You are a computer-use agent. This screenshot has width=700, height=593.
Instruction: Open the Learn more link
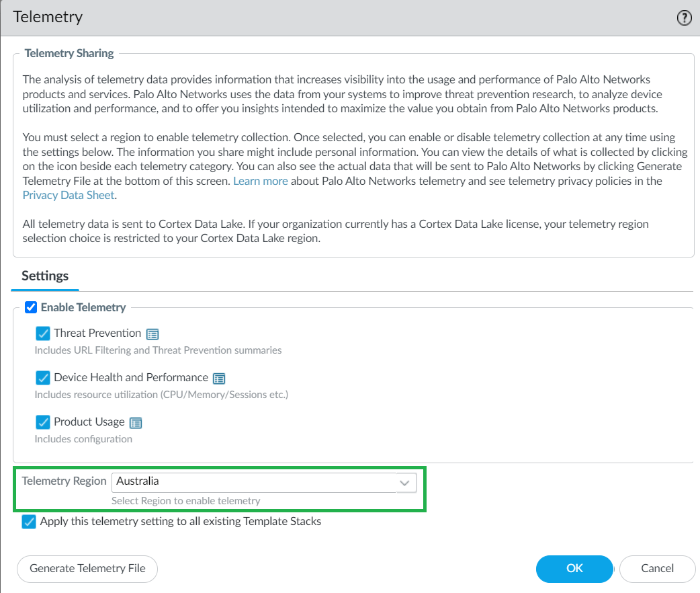click(261, 181)
